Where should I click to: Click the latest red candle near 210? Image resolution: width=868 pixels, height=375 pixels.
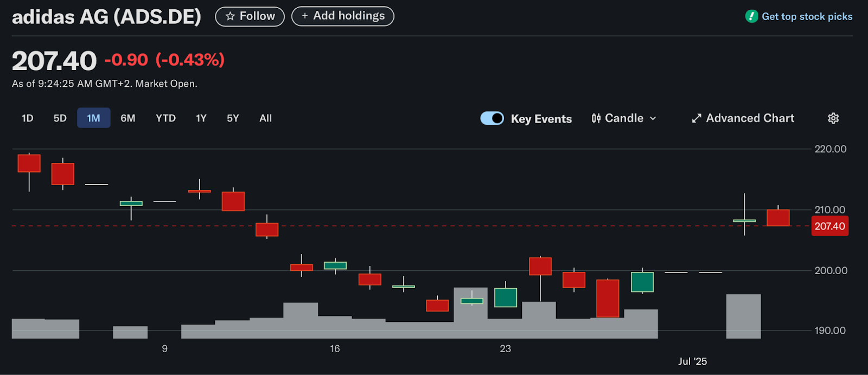pyautogui.click(x=778, y=218)
